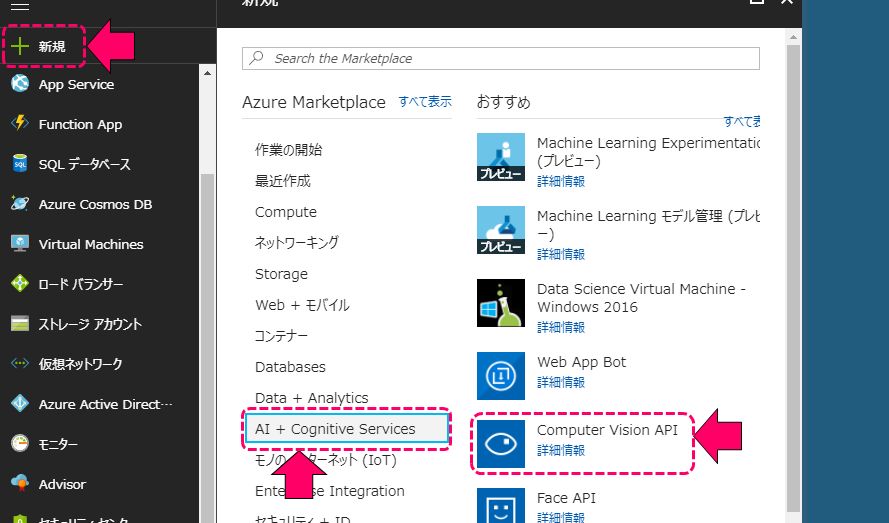This screenshot has height=523, width=889.
Task: Open 詳細情報 under Computer Vision API
Action: point(561,450)
